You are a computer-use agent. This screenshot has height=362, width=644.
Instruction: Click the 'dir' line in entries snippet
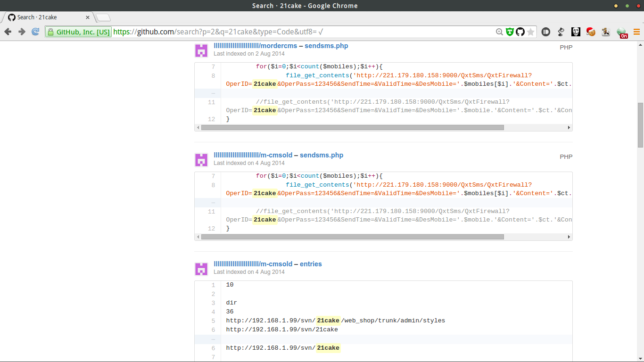coord(231,303)
